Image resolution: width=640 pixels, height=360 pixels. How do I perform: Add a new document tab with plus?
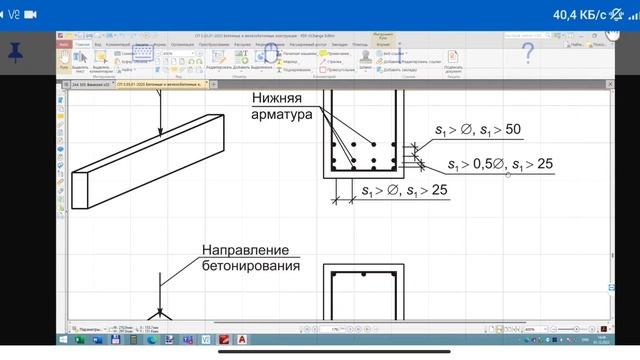(x=213, y=84)
